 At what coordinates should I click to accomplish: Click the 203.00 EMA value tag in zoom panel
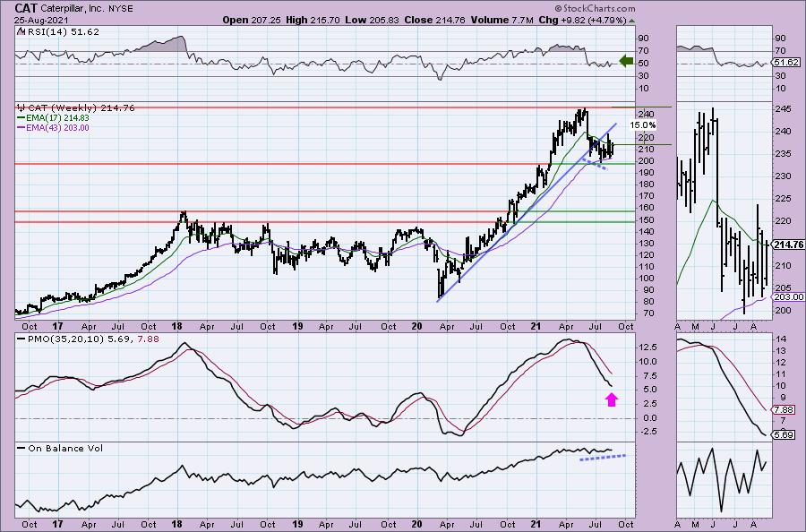click(788, 297)
